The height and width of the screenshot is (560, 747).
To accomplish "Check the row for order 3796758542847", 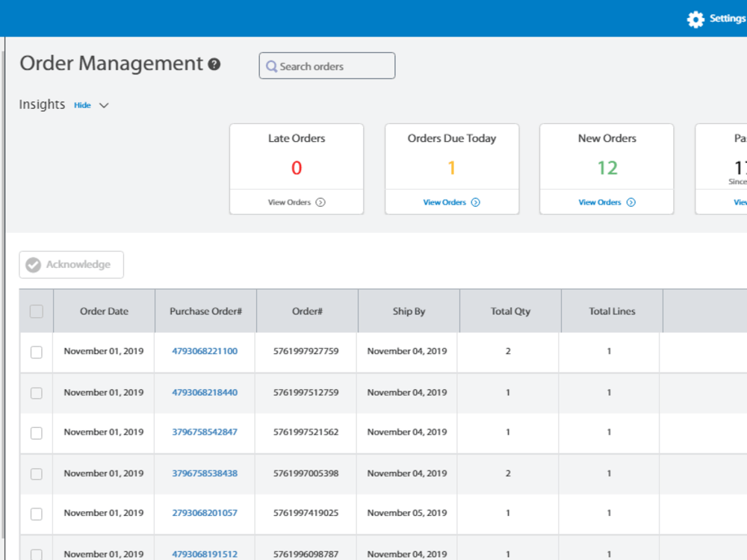I will pos(36,433).
